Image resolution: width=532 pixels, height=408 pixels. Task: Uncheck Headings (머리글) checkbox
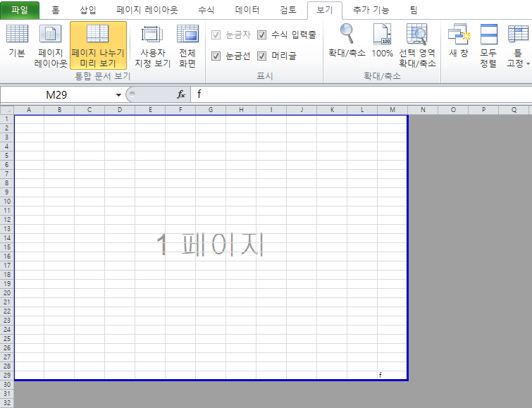pyautogui.click(x=261, y=56)
